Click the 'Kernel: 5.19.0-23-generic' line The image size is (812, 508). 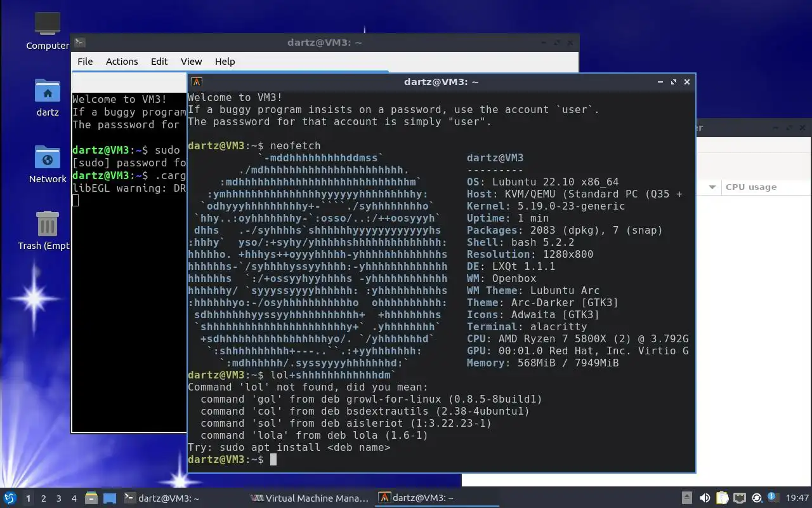pos(546,206)
